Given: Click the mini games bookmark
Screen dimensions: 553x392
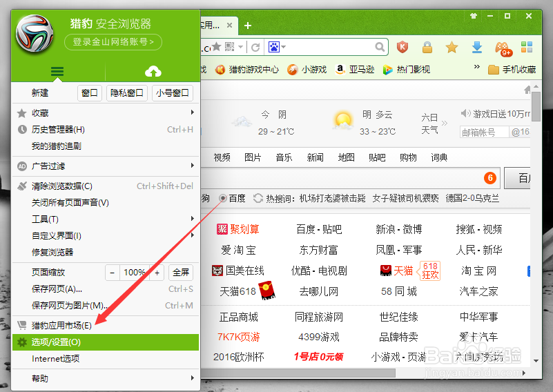Looking at the screenshot, I should point(307,70).
